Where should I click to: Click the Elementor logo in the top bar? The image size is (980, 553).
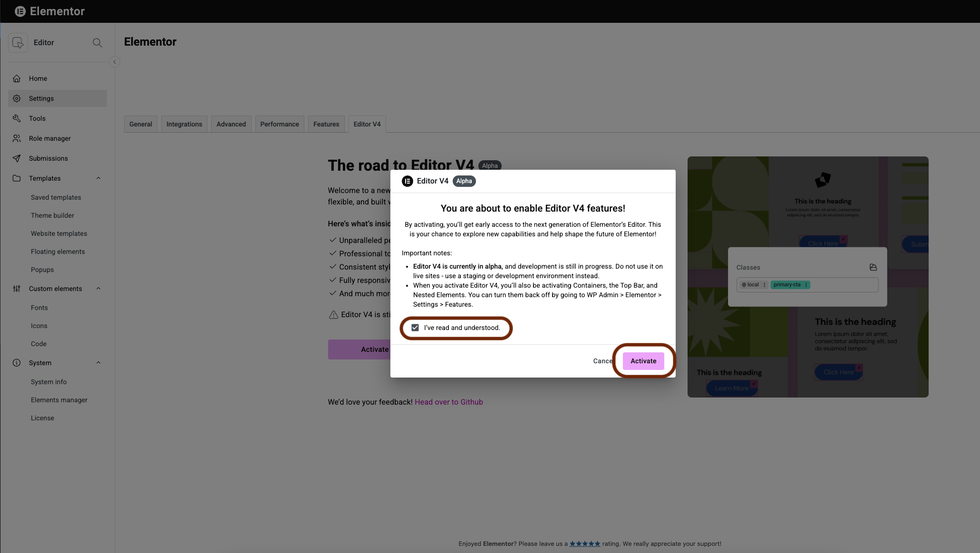20,11
